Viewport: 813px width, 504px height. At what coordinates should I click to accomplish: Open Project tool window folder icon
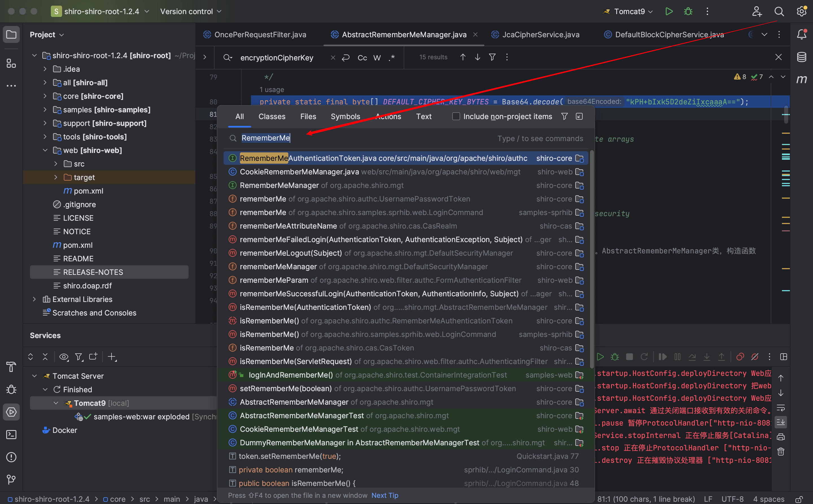[x=11, y=34]
